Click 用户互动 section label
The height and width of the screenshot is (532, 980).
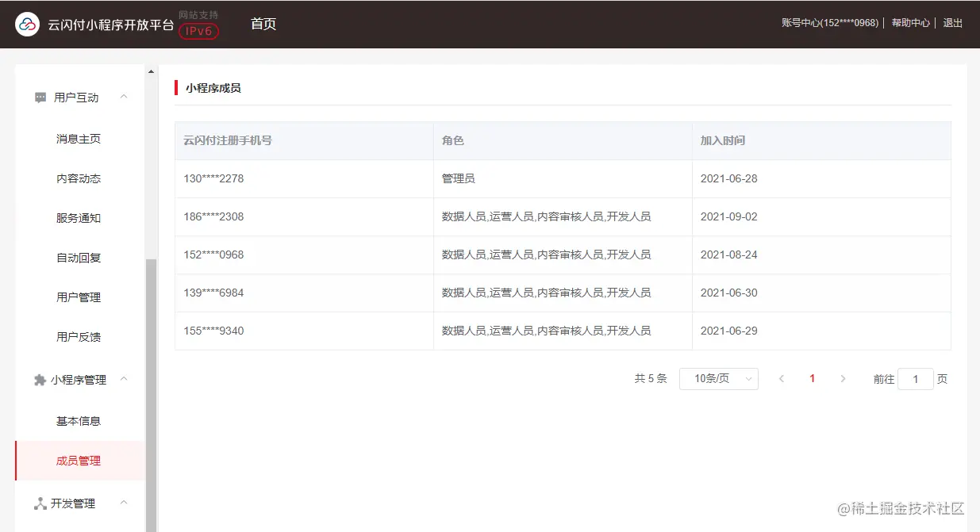point(76,98)
